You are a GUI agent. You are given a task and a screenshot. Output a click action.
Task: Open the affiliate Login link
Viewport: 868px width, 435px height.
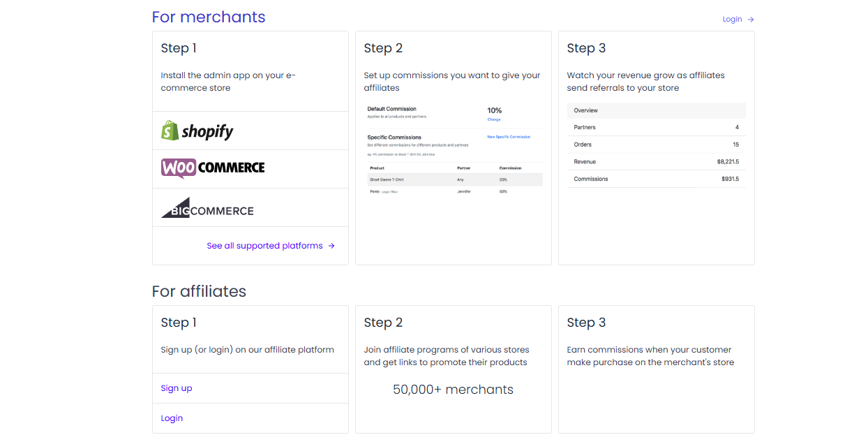pyautogui.click(x=172, y=418)
